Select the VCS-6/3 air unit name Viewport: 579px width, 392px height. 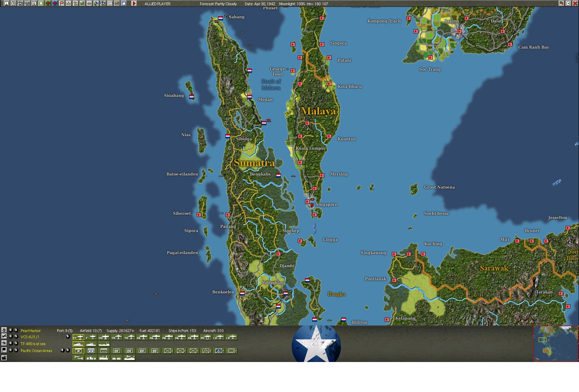click(30, 337)
